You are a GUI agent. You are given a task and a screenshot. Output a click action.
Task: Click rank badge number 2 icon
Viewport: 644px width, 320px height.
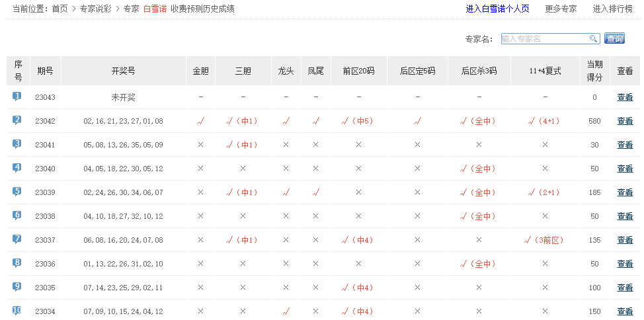17,120
